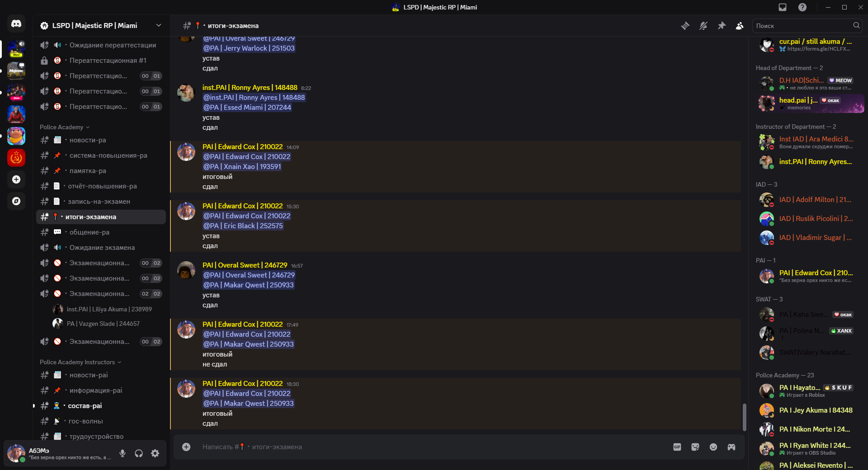The height and width of the screenshot is (470, 868).
Task: Open the inbox icon in title bar
Action: 783,7
